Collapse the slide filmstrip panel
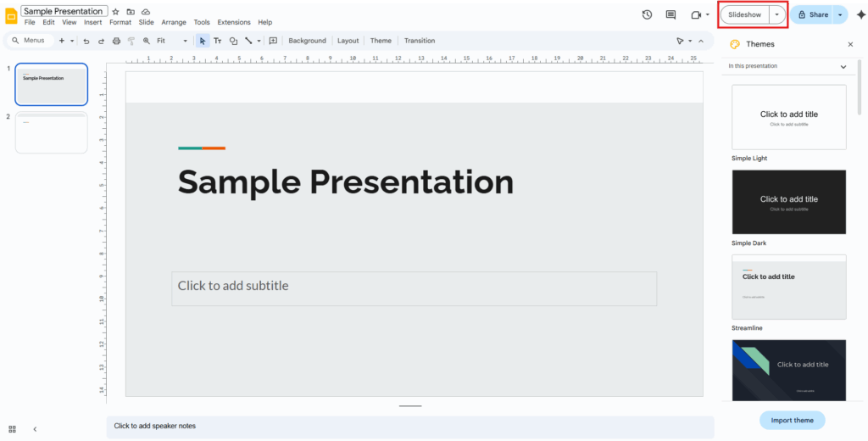868x441 pixels. pyautogui.click(x=35, y=429)
